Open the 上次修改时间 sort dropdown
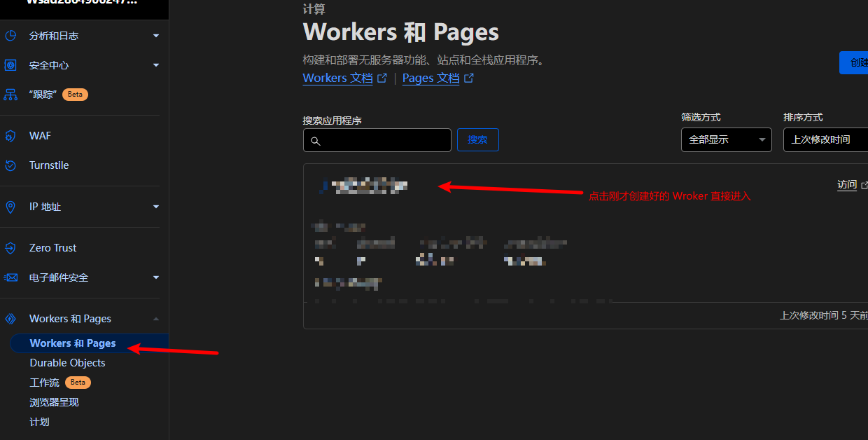The width and height of the screenshot is (868, 440). (x=825, y=139)
